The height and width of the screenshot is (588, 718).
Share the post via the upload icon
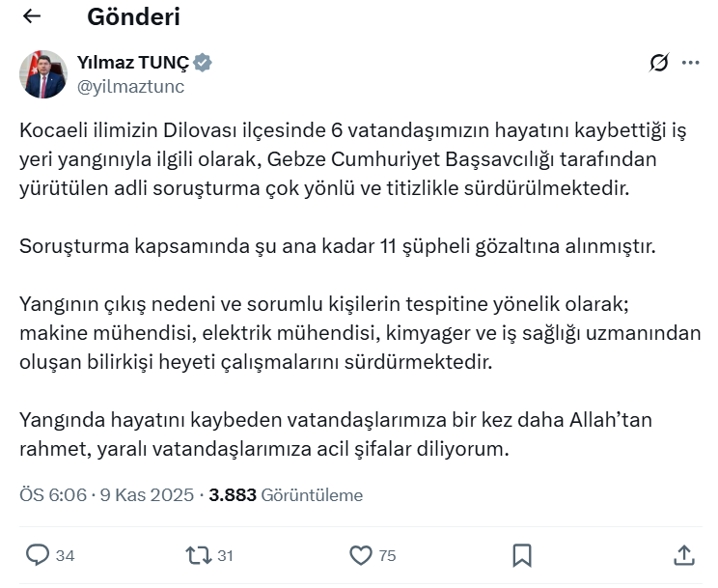[683, 554]
